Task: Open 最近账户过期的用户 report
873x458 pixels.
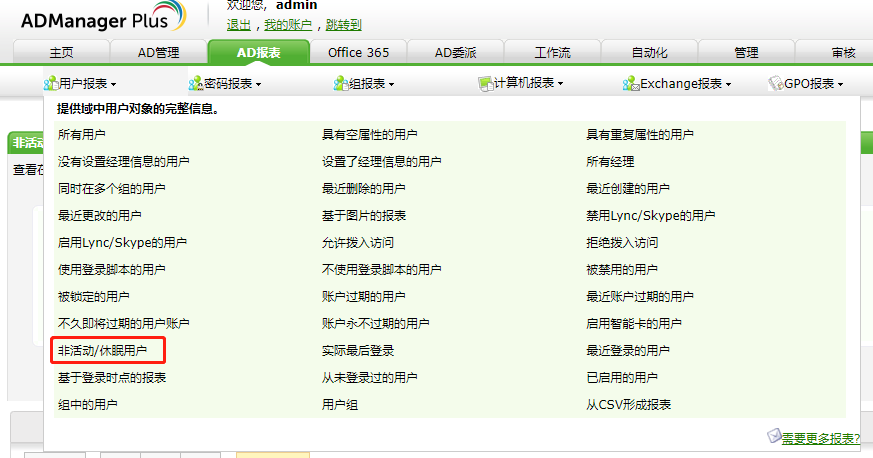Action: click(640, 297)
